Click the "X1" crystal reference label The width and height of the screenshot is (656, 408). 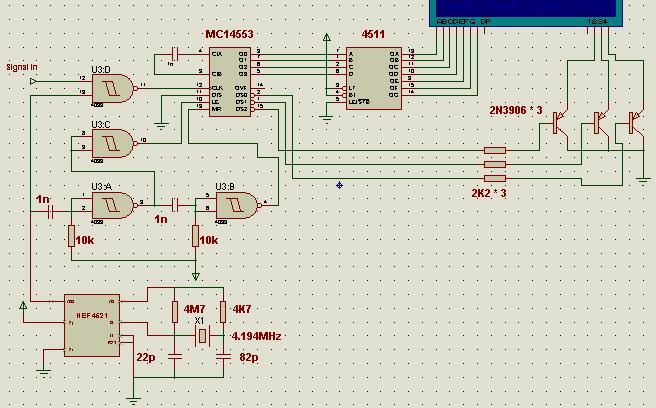pyautogui.click(x=200, y=321)
